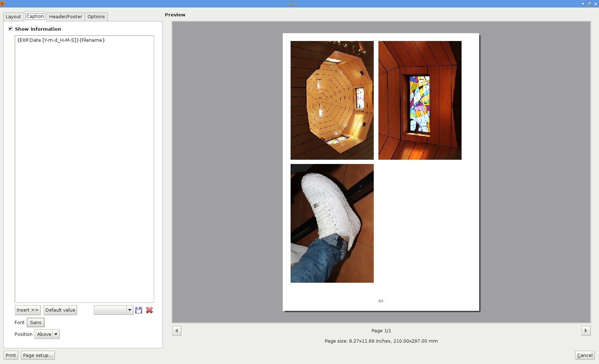
Task: Select the stained glass window photo in preview
Action: tap(420, 100)
